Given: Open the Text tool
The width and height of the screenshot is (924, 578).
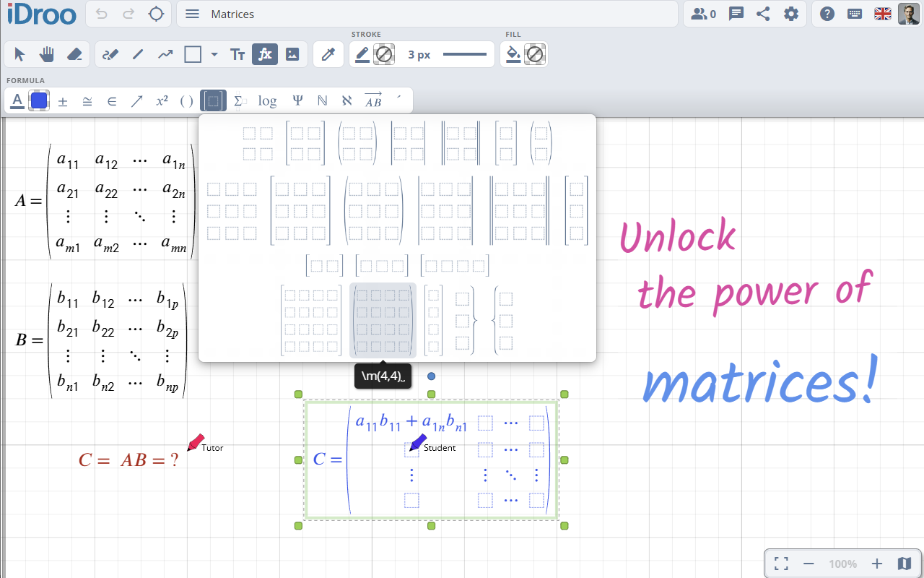Looking at the screenshot, I should point(237,53).
